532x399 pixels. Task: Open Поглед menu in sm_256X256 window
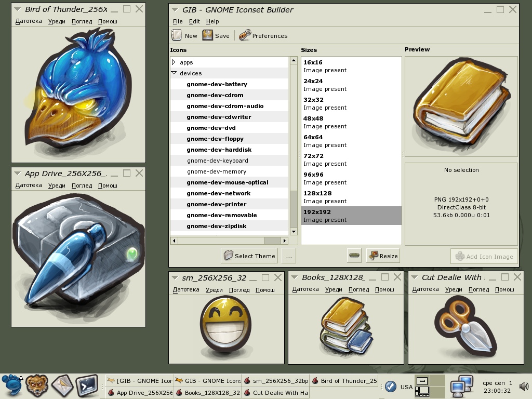[x=239, y=290]
